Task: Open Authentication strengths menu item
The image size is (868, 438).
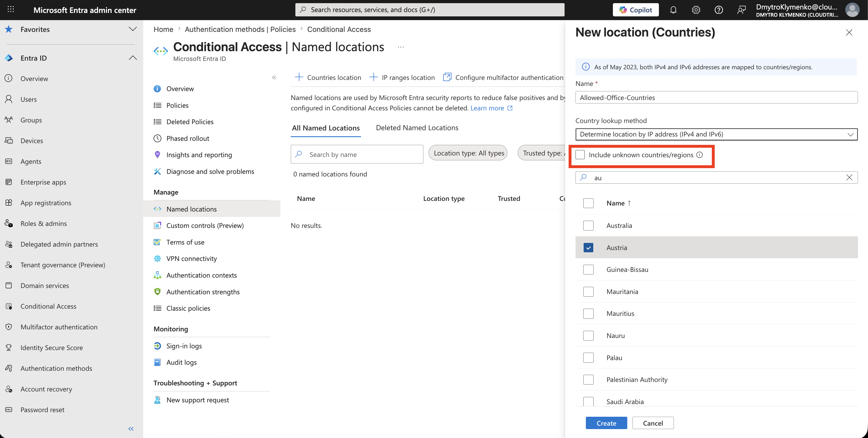Action: [203, 292]
